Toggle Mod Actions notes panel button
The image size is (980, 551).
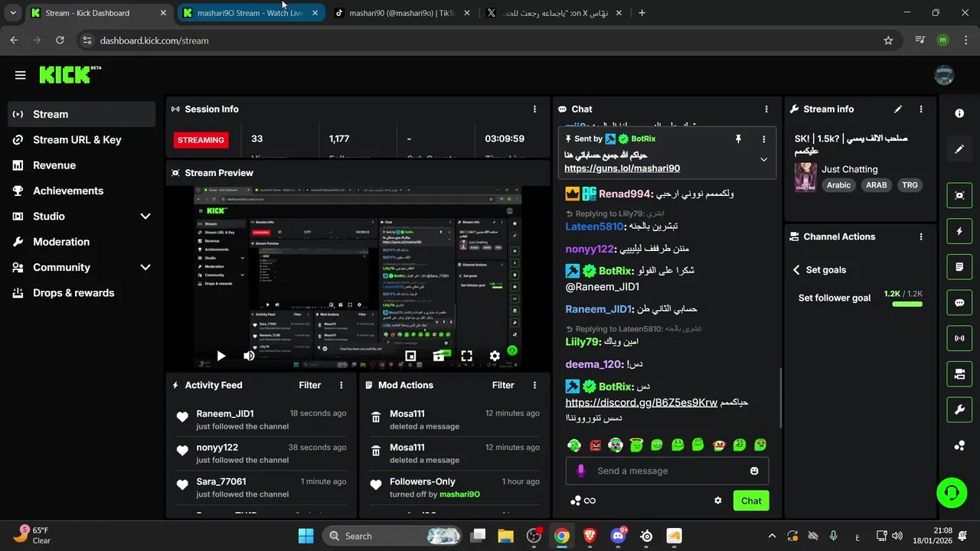[959, 267]
